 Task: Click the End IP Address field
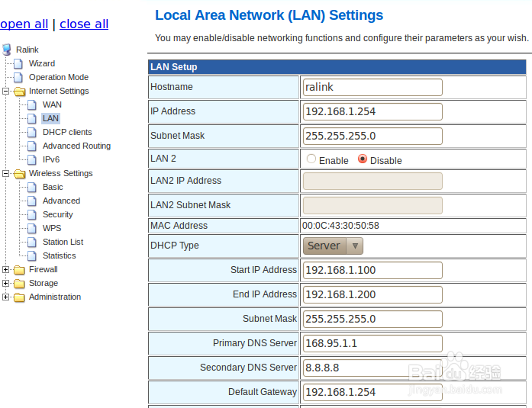[372, 295]
